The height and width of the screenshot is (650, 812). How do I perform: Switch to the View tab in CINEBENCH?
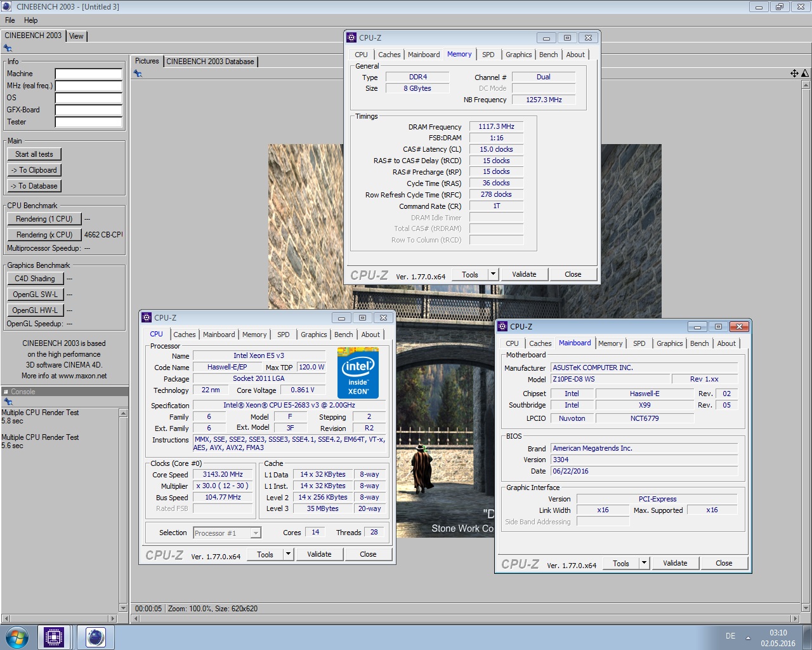(76, 36)
